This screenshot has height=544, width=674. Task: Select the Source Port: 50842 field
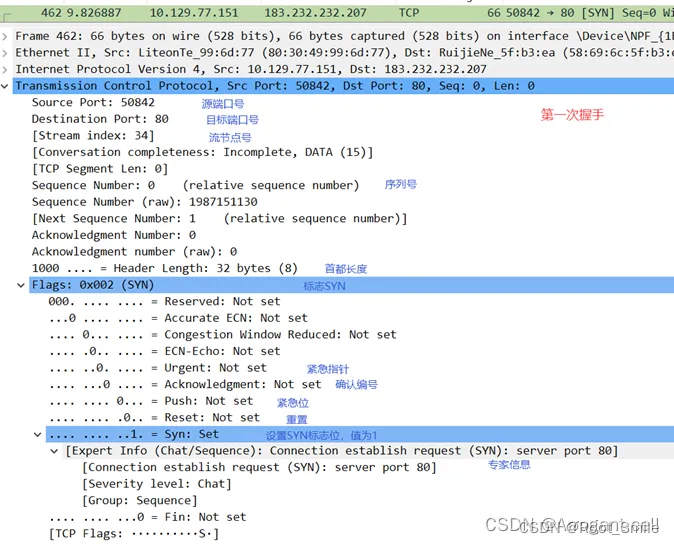pyautogui.click(x=93, y=102)
